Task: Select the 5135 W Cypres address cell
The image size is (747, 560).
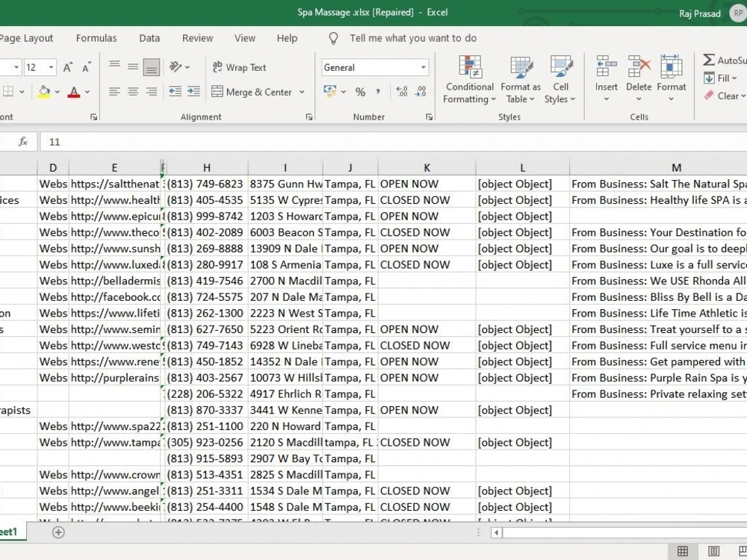Action: pos(285,200)
